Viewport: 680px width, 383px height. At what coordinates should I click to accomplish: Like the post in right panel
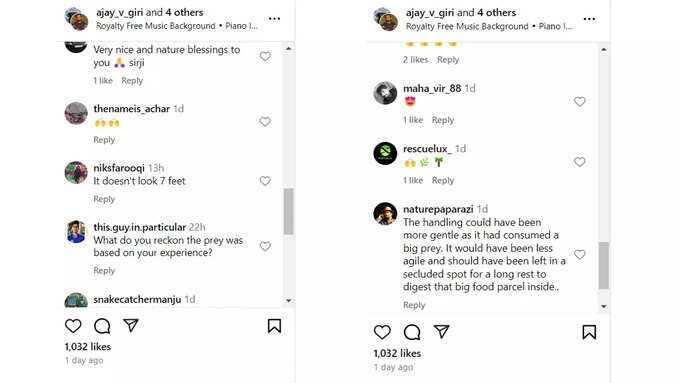382,332
